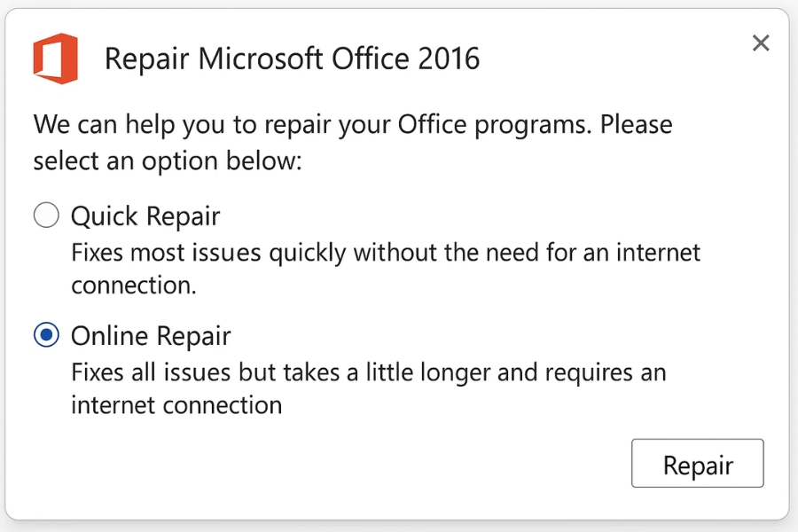Viewport: 798px width, 532px height.
Task: Click the Quick Repair option label
Action: point(145,216)
